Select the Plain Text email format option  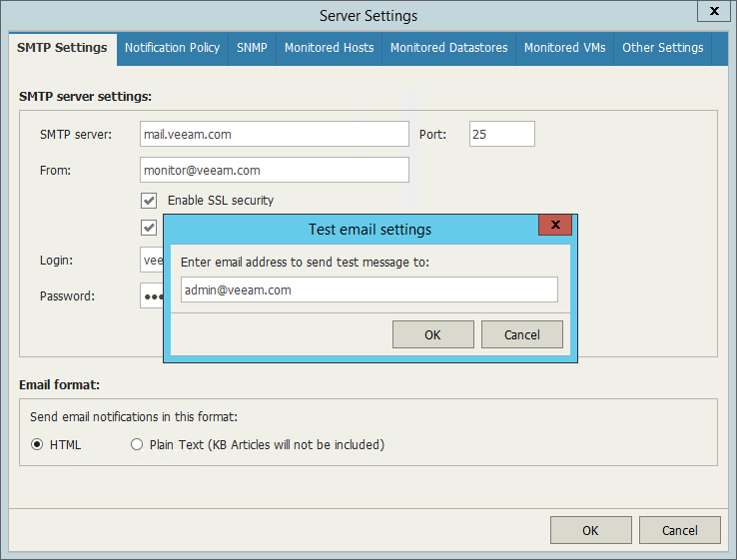[137, 444]
